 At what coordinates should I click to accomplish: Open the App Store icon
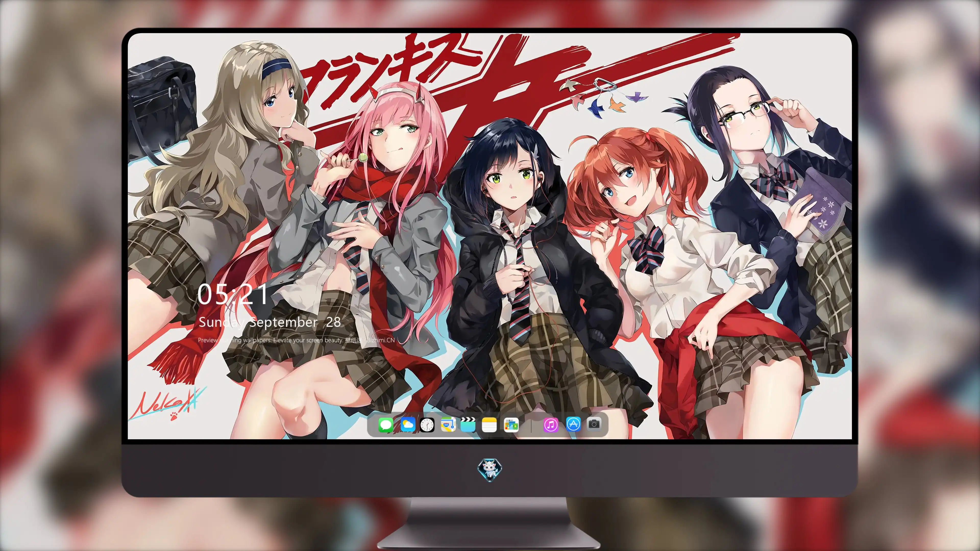pyautogui.click(x=573, y=424)
